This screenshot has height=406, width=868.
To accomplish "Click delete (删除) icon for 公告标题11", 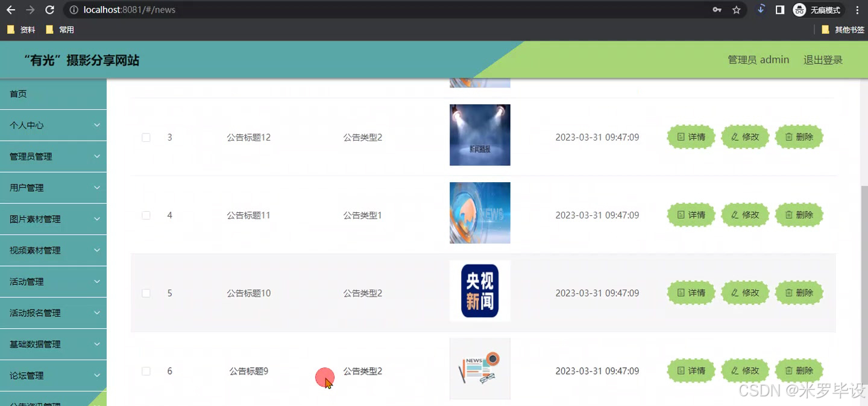I will [x=799, y=215].
